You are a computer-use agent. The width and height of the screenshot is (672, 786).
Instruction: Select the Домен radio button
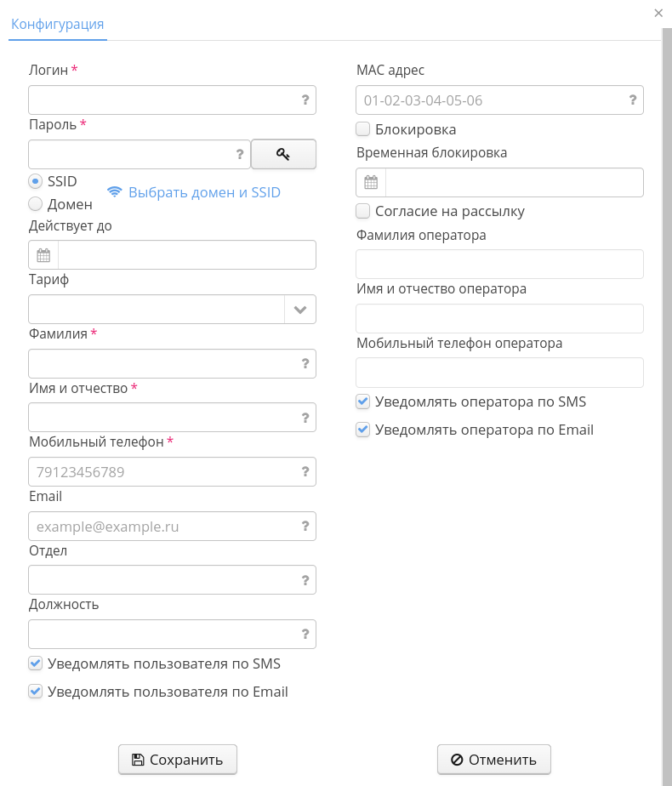tap(36, 204)
